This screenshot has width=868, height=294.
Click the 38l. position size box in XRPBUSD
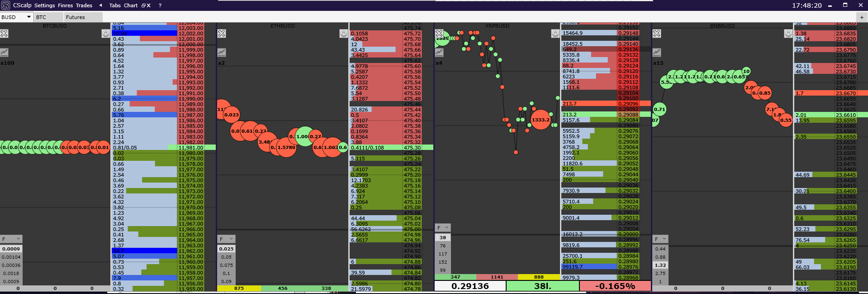tap(543, 286)
